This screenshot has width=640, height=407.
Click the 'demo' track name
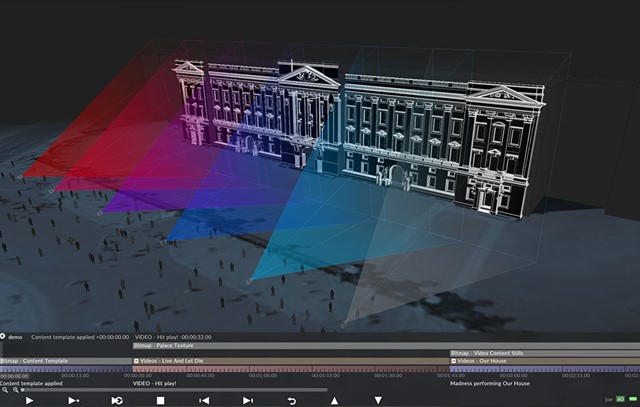15,337
